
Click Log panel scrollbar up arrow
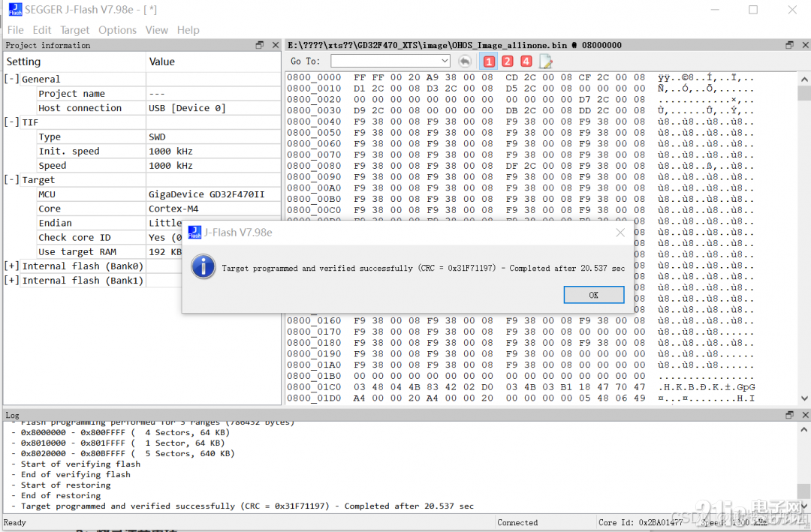tap(803, 430)
